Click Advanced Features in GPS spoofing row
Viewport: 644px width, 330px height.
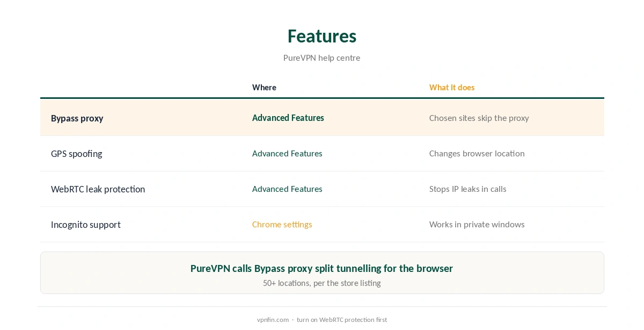pyautogui.click(x=287, y=154)
